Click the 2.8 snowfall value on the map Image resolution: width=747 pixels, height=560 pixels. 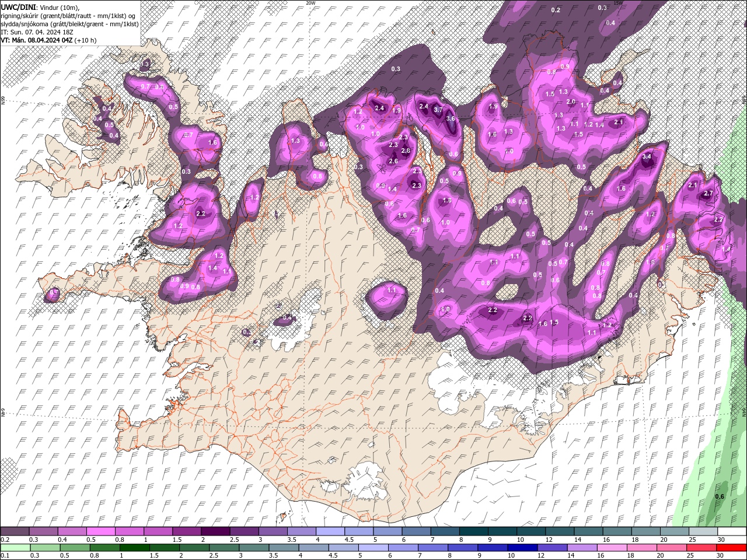pos(406,150)
